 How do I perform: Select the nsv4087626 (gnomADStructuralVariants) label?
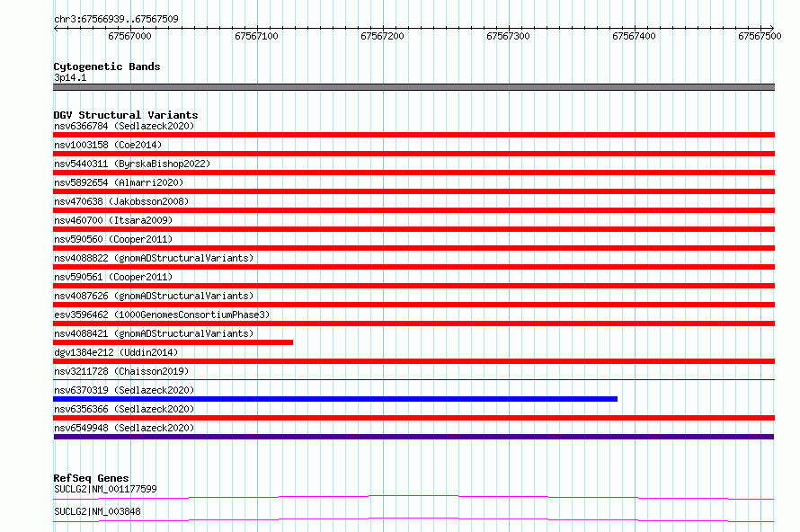pos(154,296)
